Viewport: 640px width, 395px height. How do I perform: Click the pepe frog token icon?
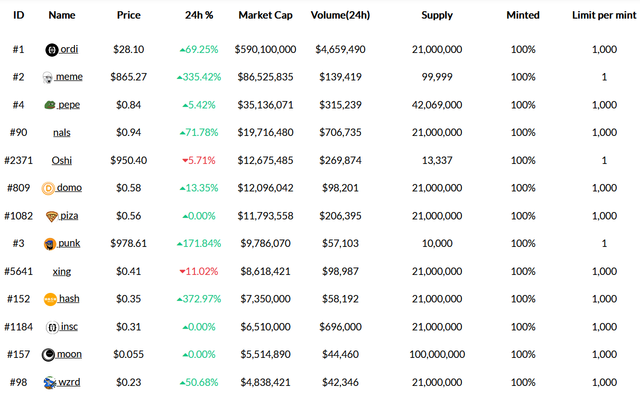pyautogui.click(x=49, y=105)
